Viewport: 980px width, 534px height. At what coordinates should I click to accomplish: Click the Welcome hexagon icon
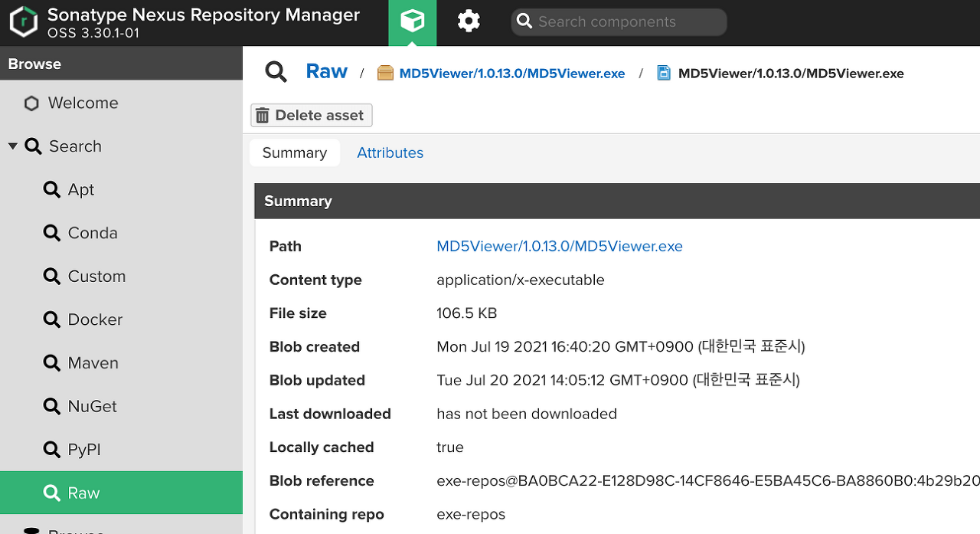coord(31,103)
